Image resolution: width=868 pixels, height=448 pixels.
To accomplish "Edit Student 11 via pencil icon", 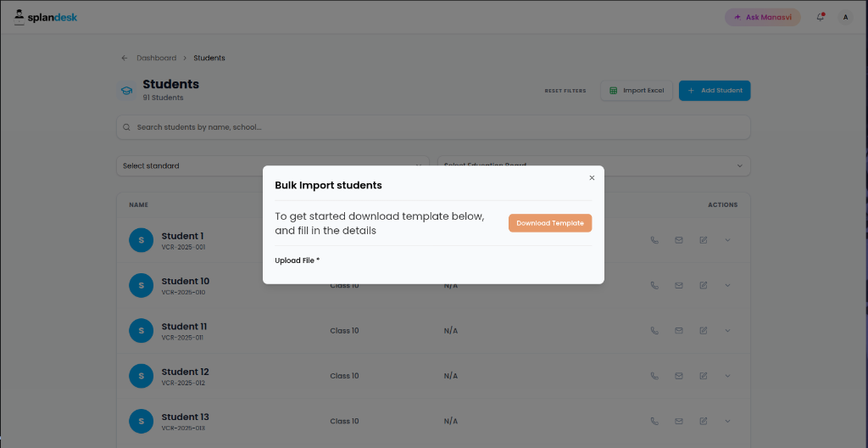I will click(704, 330).
